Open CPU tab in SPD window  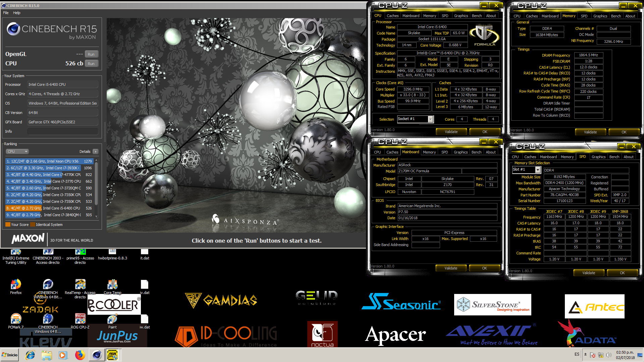point(515,157)
